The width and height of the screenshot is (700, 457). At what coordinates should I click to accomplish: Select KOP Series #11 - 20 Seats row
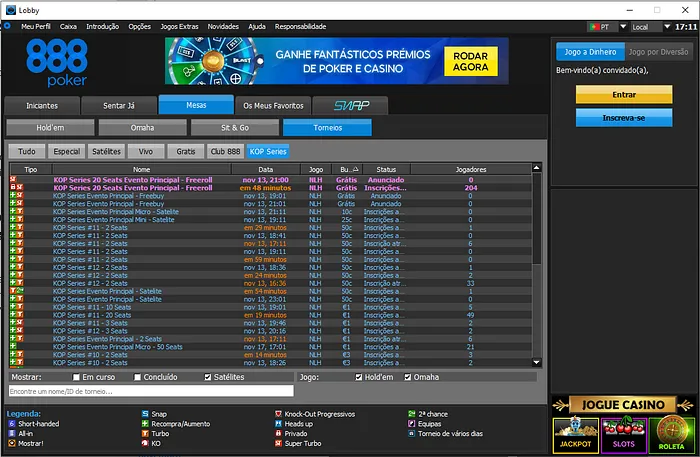(x=271, y=315)
